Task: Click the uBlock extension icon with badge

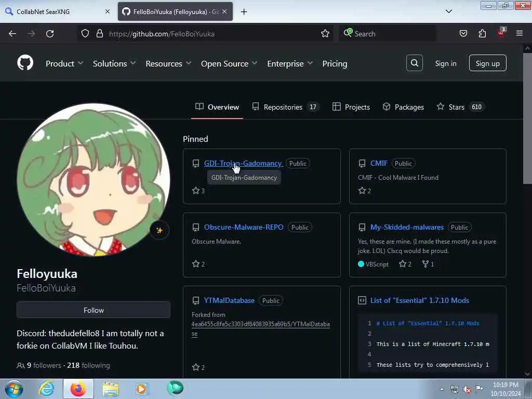Action: [501, 33]
